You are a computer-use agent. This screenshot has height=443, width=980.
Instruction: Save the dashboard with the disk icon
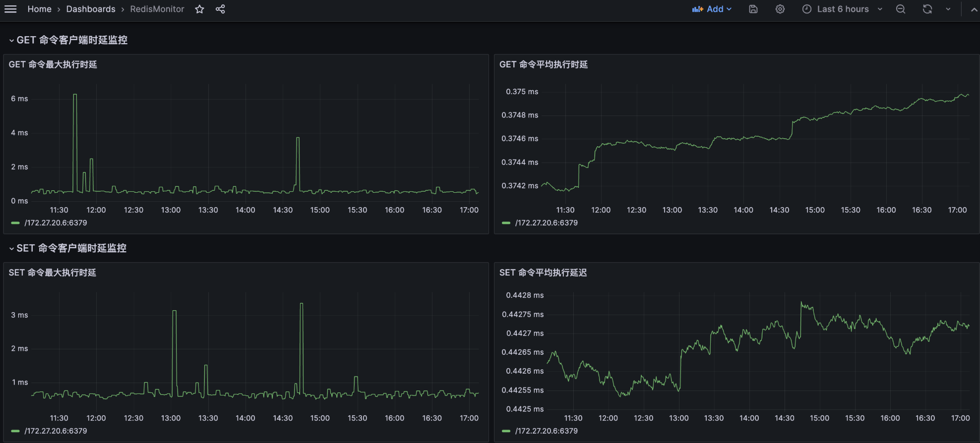[x=753, y=9]
